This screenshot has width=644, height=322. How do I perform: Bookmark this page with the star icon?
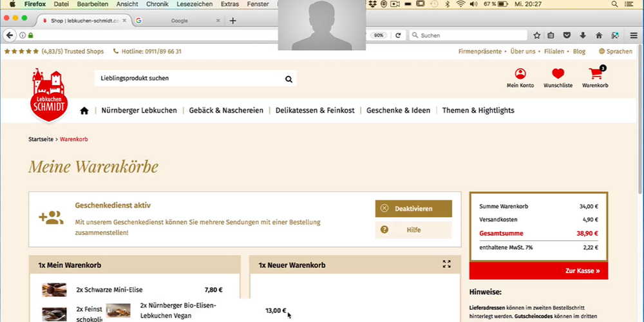pyautogui.click(x=536, y=35)
